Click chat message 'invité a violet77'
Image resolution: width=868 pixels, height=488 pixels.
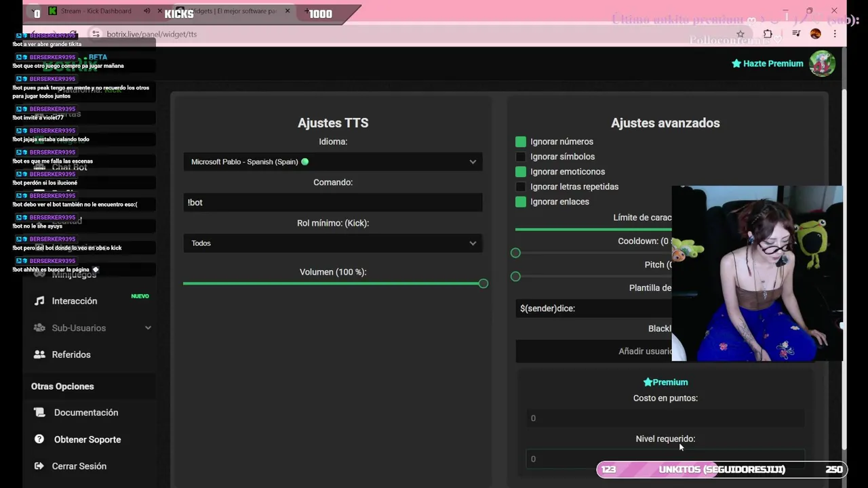click(38, 117)
